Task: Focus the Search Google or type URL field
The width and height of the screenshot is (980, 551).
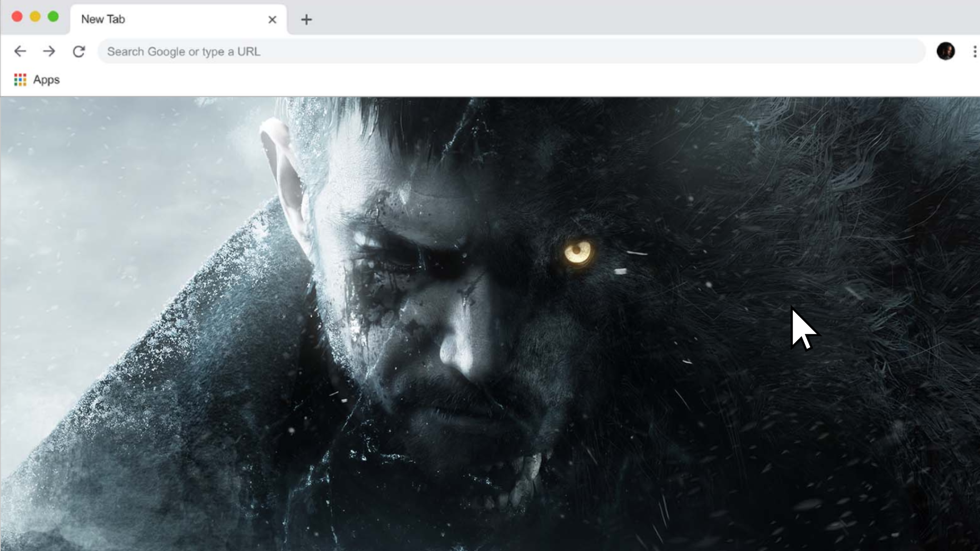Action: point(510,52)
